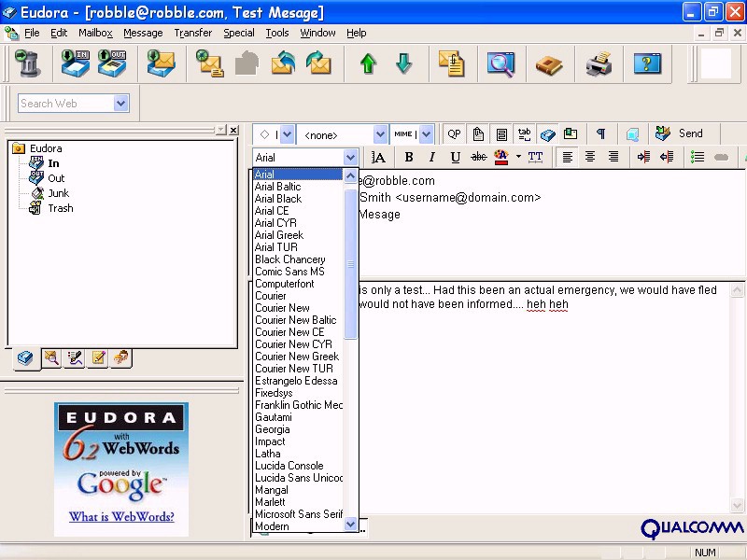Screen dimensions: 747x560
Task: Toggle Quoted-Printable QP encoding
Action: [454, 134]
